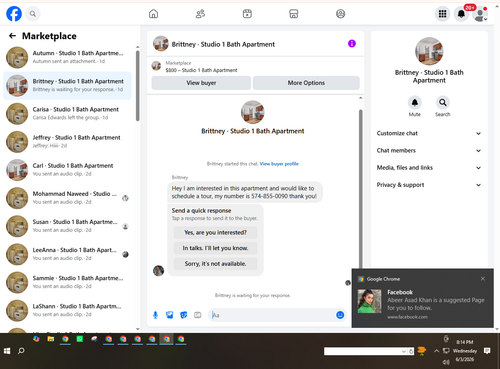Open Copilot colorful icon in taskbar
Viewport: 500px width, 369px height.
coord(36,339)
